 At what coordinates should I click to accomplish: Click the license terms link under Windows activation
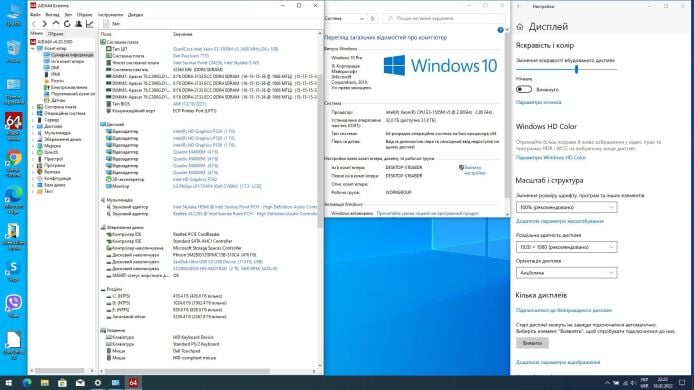click(428, 213)
